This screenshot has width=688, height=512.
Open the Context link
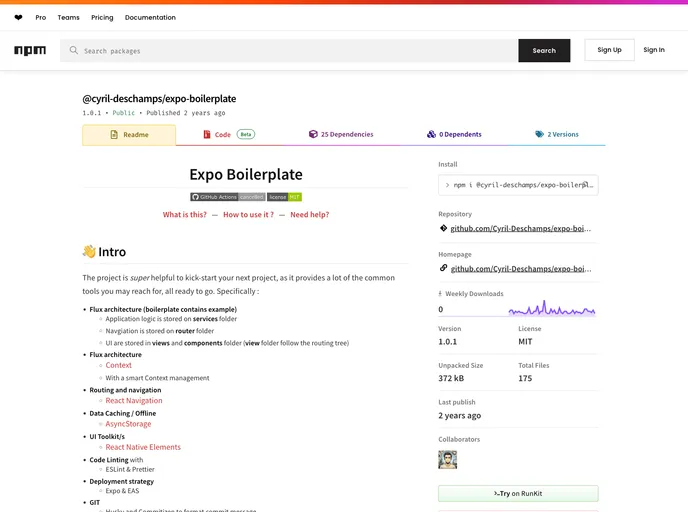point(118,365)
